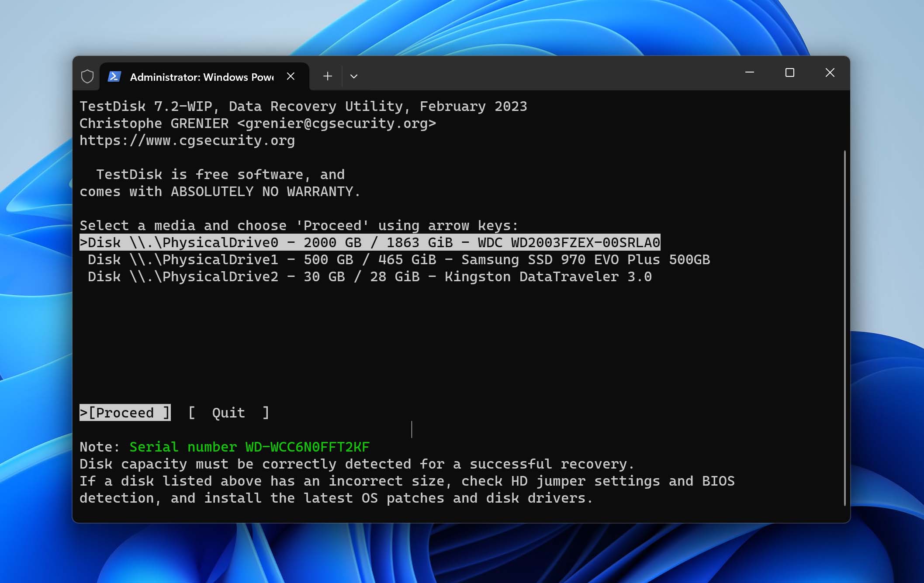
Task: Select the PhysicalDrive2 Kingston DataTraveler row
Action: (x=370, y=276)
